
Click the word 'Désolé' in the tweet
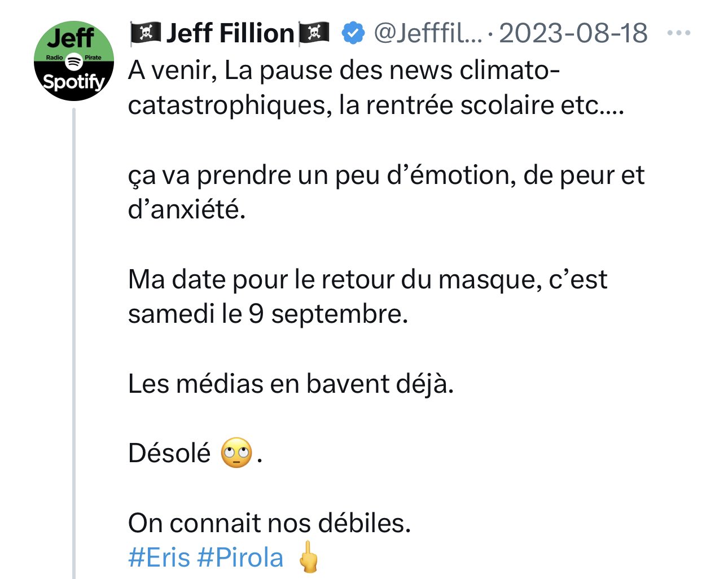pyautogui.click(x=169, y=453)
